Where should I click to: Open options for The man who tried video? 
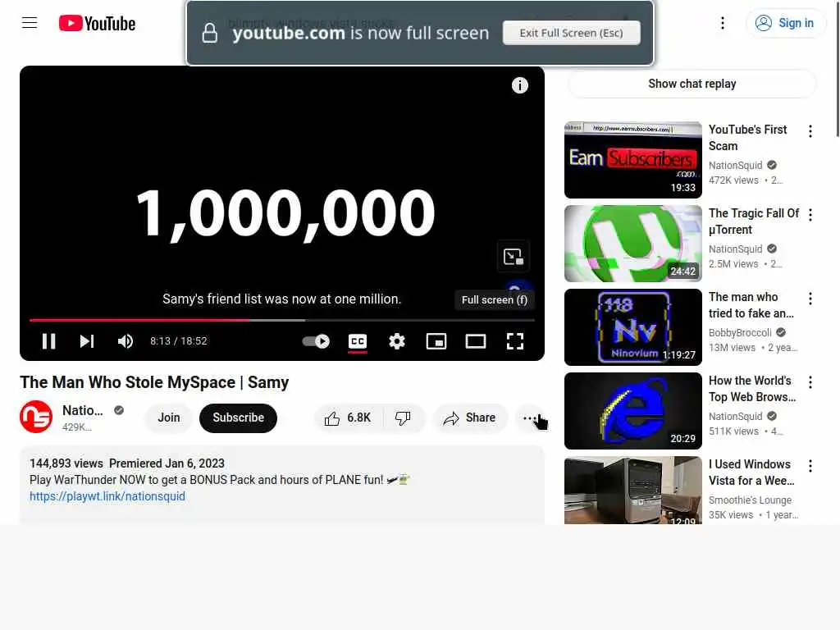click(x=810, y=299)
